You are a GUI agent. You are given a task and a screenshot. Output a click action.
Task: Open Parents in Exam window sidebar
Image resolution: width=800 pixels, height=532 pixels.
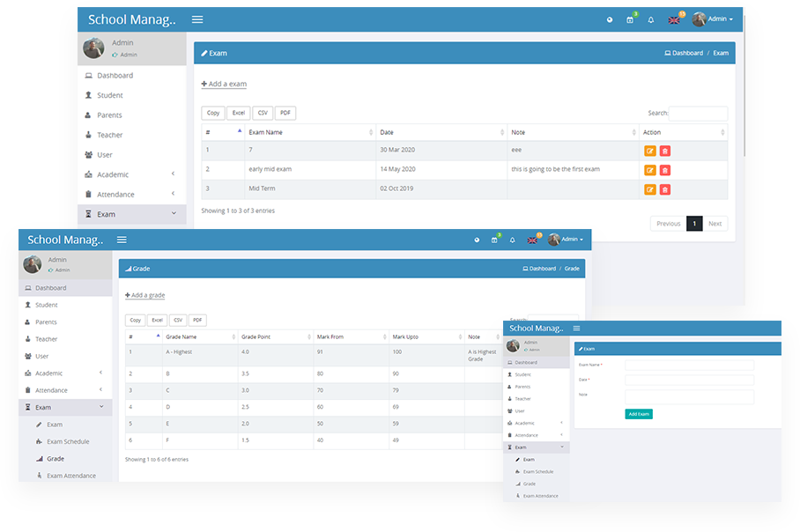coord(131,115)
